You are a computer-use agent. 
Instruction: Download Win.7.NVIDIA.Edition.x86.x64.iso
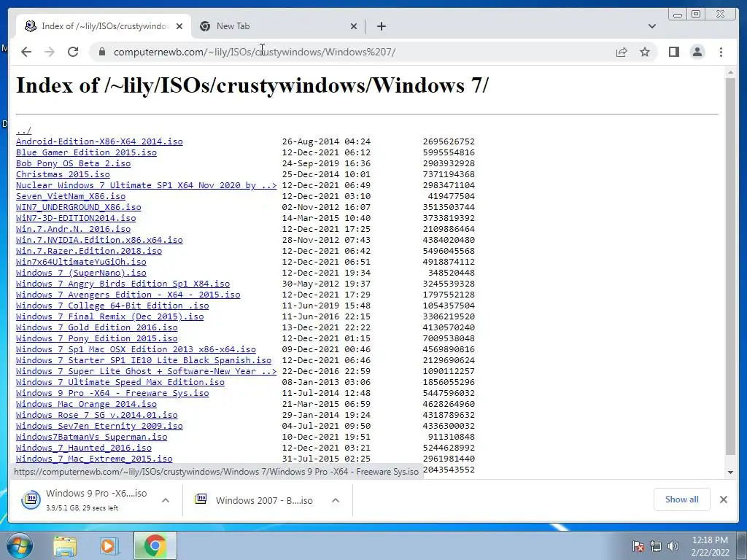click(x=99, y=240)
